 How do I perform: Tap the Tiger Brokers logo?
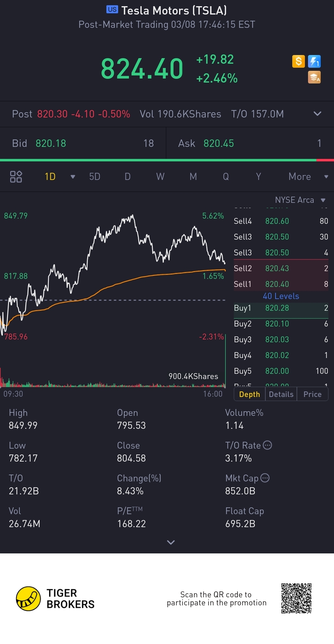click(28, 599)
